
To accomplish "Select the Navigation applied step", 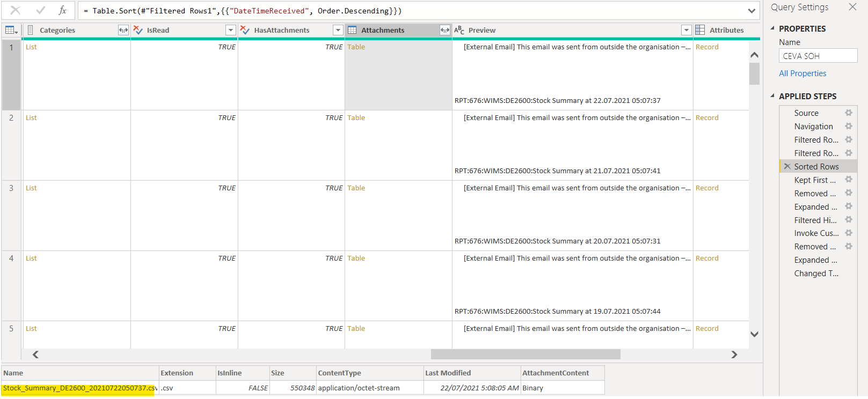I will tap(814, 126).
